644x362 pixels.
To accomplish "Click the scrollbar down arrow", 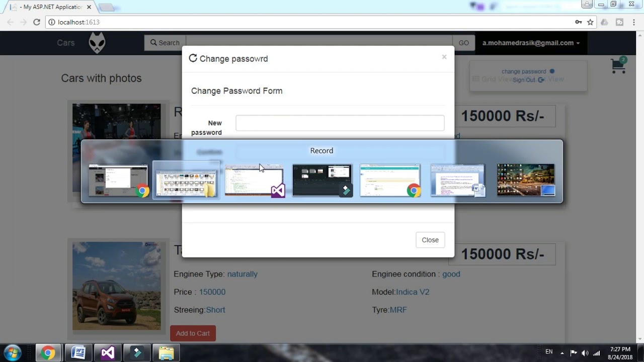I will click(x=640, y=339).
